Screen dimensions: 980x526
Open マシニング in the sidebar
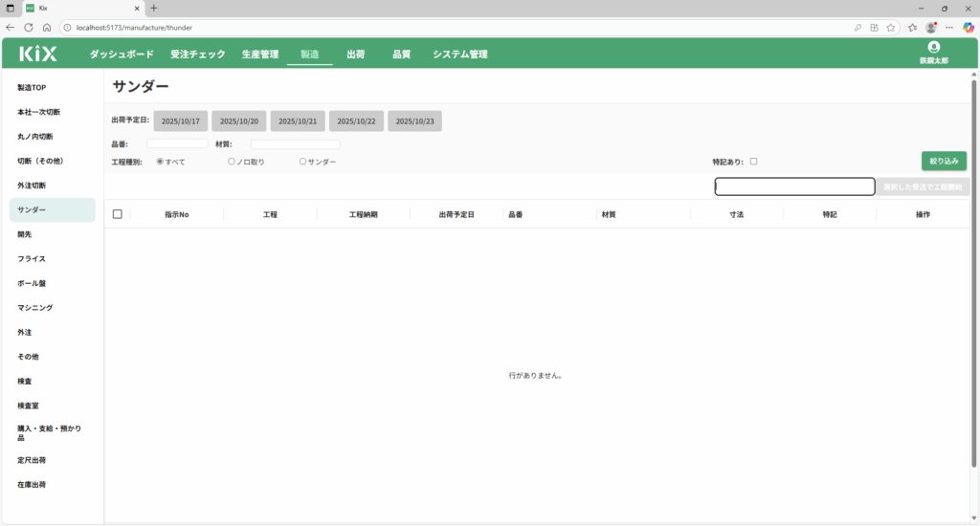(x=35, y=308)
